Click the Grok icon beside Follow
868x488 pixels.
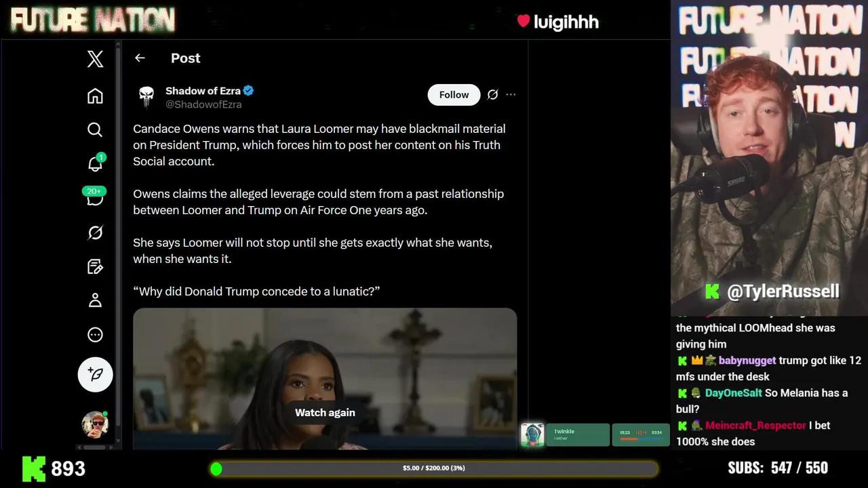pos(492,95)
